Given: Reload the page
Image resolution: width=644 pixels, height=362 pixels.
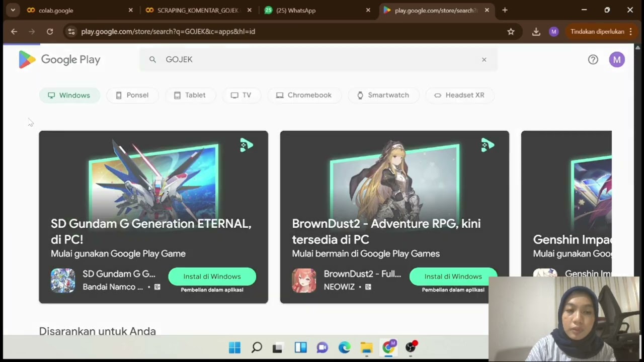Looking at the screenshot, I should [50, 32].
